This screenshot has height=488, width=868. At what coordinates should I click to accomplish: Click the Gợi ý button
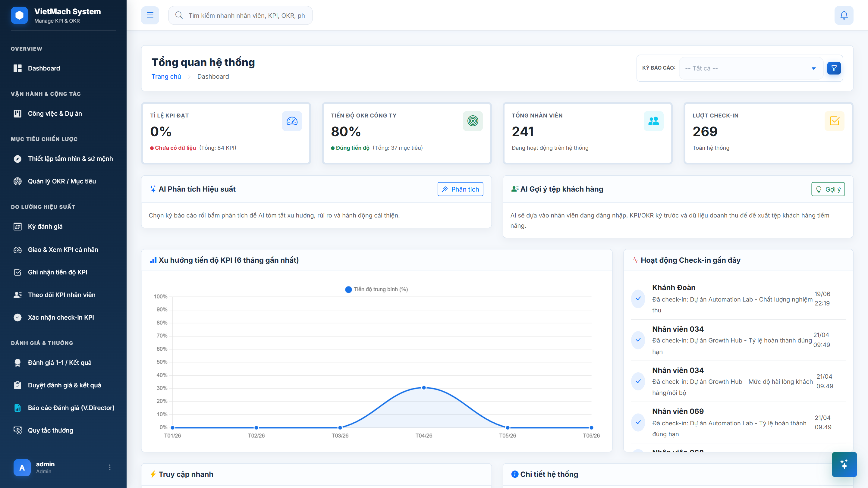pyautogui.click(x=828, y=189)
